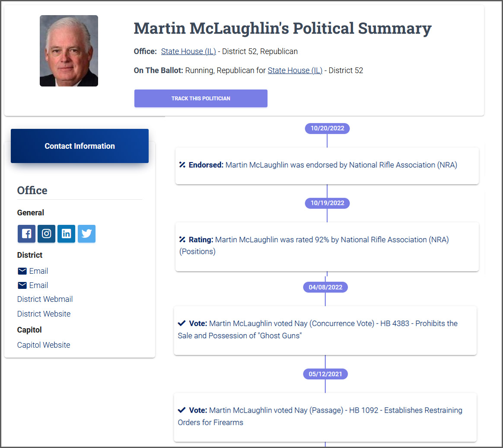Select the 05/12/2021 timeline date marker
Screen dimensions: 503x448
(x=325, y=374)
